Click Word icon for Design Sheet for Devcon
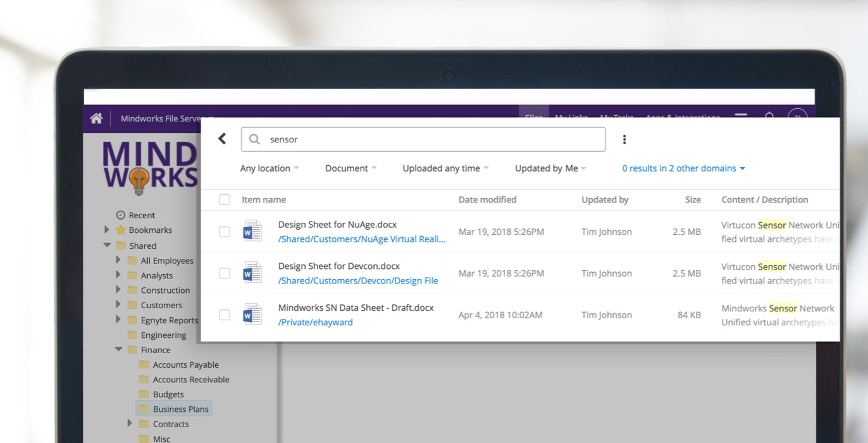Viewport: 868px width, 443px height. tap(252, 273)
